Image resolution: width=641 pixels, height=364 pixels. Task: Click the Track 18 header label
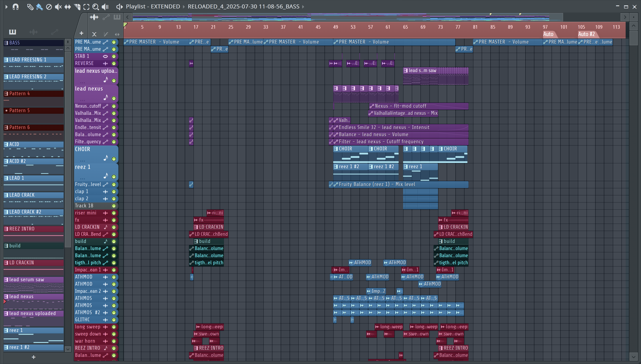click(84, 206)
